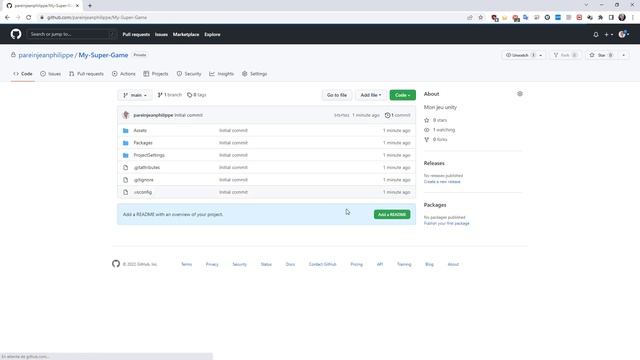Click the footer Contact GitHub link
This screenshot has height=360, width=640.
tap(322, 264)
